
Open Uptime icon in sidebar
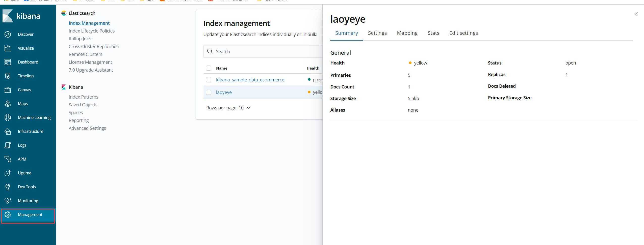coord(8,173)
